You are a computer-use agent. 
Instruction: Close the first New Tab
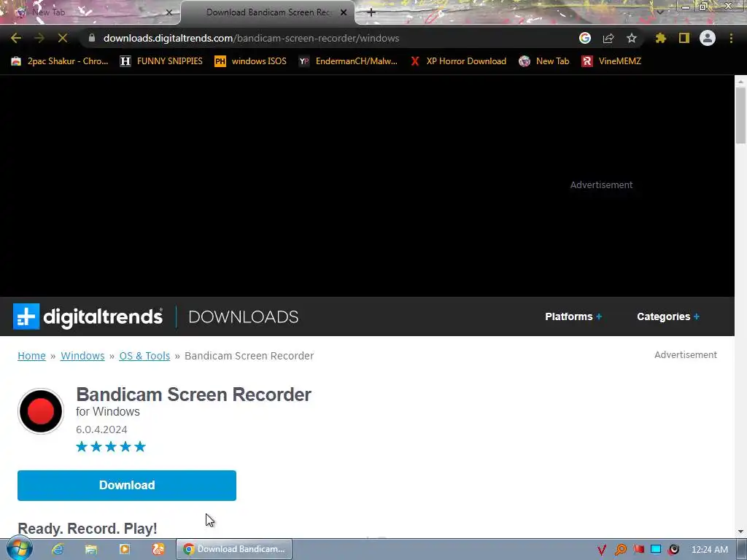point(169,12)
